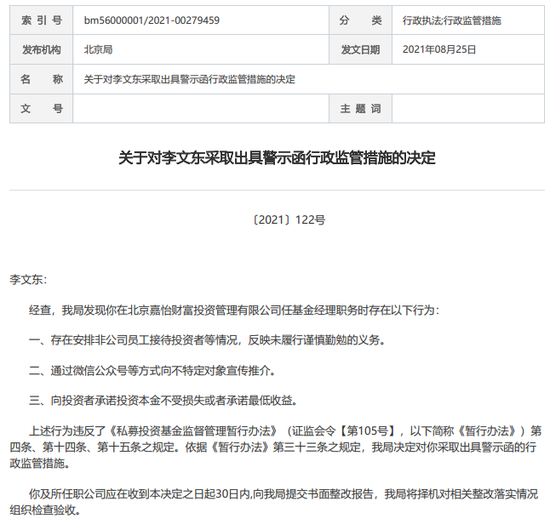Click the paragraph beginning 经查，我局发现

click(234, 310)
